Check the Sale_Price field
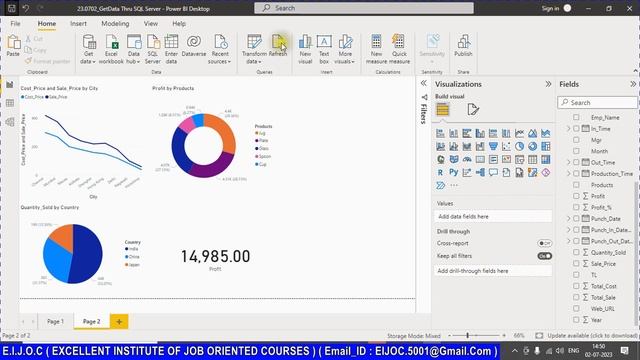Screen dimensions: 640x360 click(x=576, y=264)
